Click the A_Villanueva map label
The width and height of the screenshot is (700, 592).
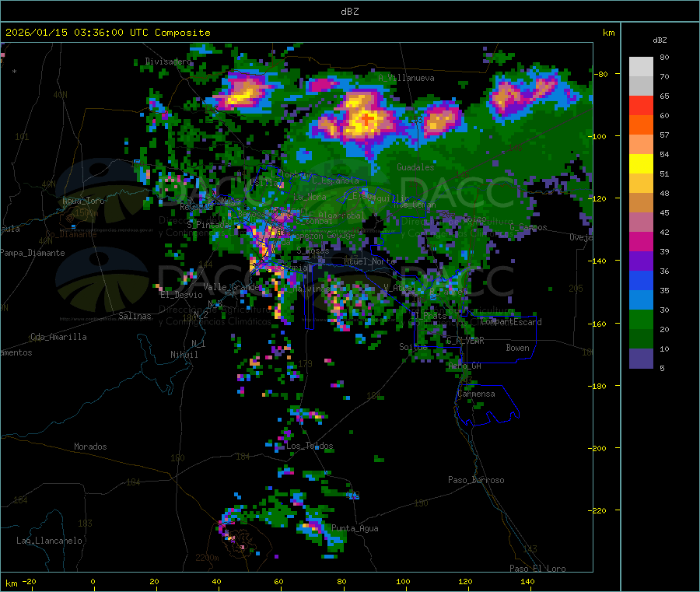pyautogui.click(x=406, y=78)
